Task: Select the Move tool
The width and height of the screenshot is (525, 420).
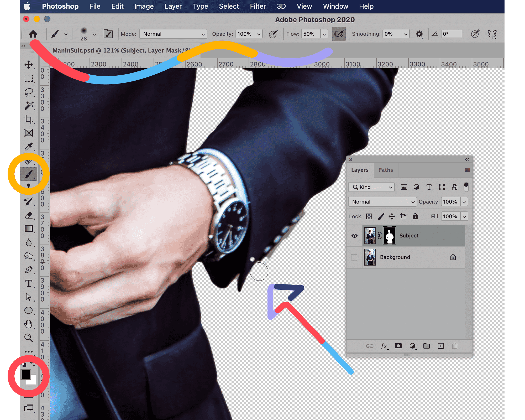Action: coord(29,65)
